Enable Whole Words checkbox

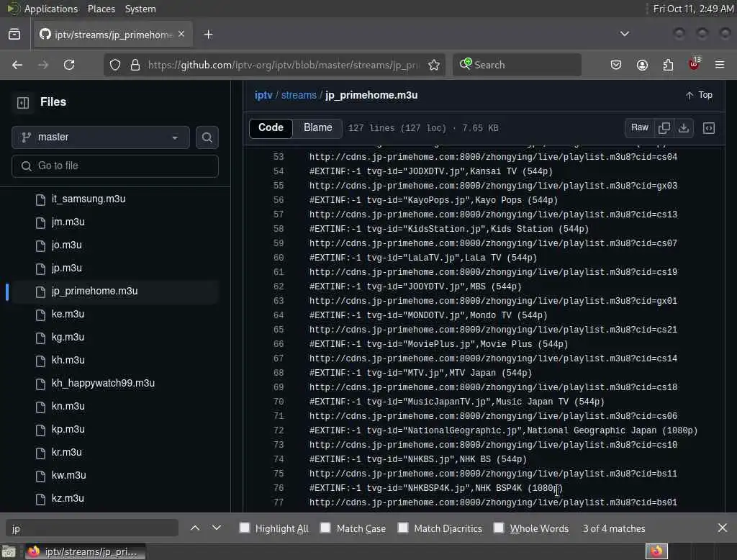(x=499, y=528)
